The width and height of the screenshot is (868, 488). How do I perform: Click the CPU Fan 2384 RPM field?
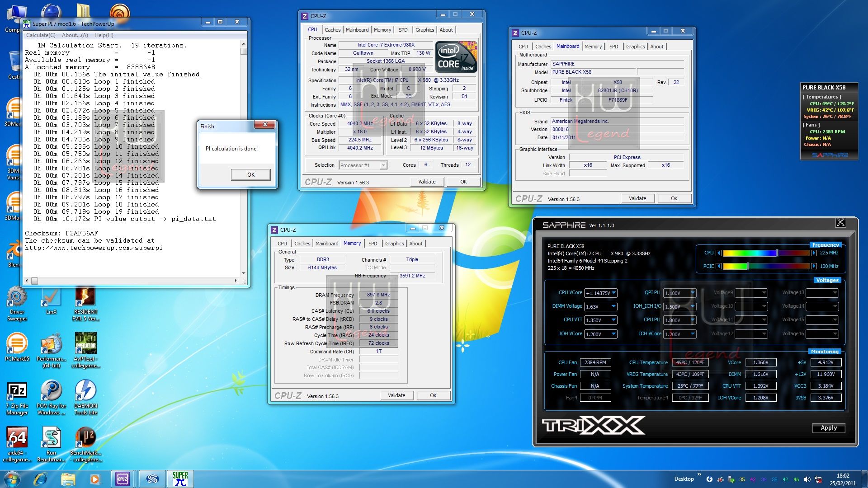[x=595, y=362]
